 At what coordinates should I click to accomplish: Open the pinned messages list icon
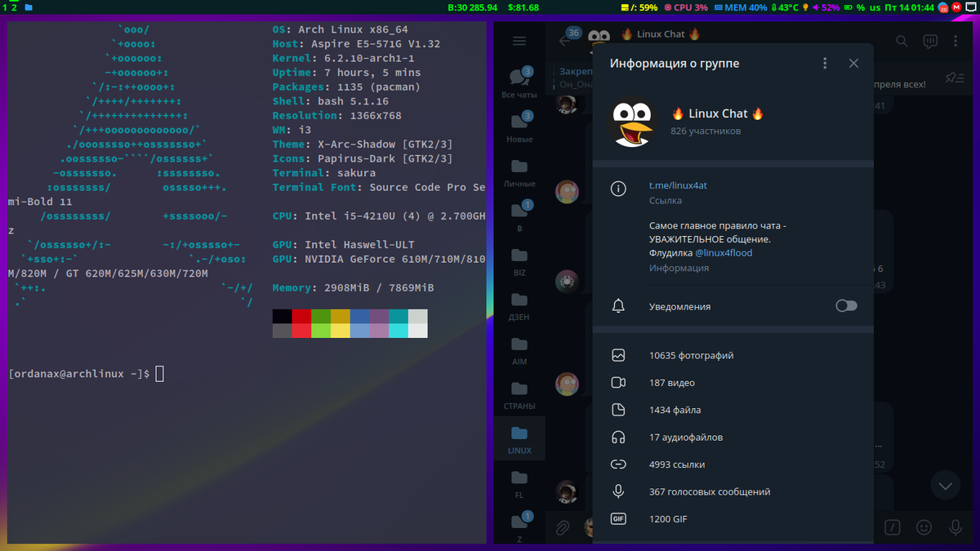click(953, 78)
